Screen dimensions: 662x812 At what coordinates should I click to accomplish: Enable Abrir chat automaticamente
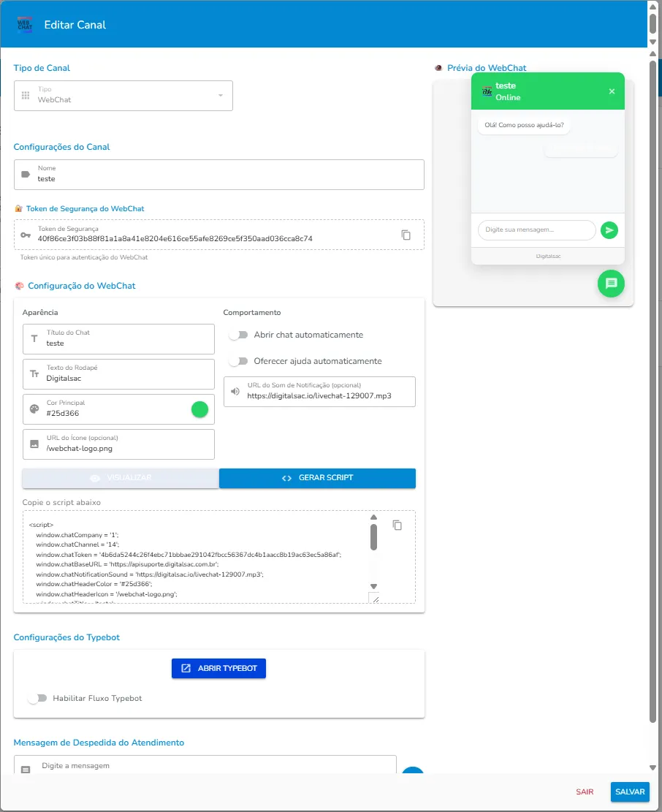(239, 335)
